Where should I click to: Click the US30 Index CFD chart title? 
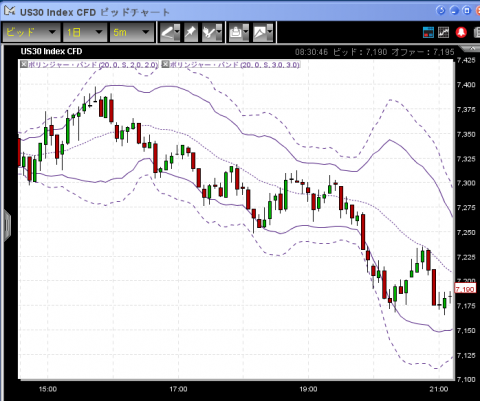(x=51, y=51)
